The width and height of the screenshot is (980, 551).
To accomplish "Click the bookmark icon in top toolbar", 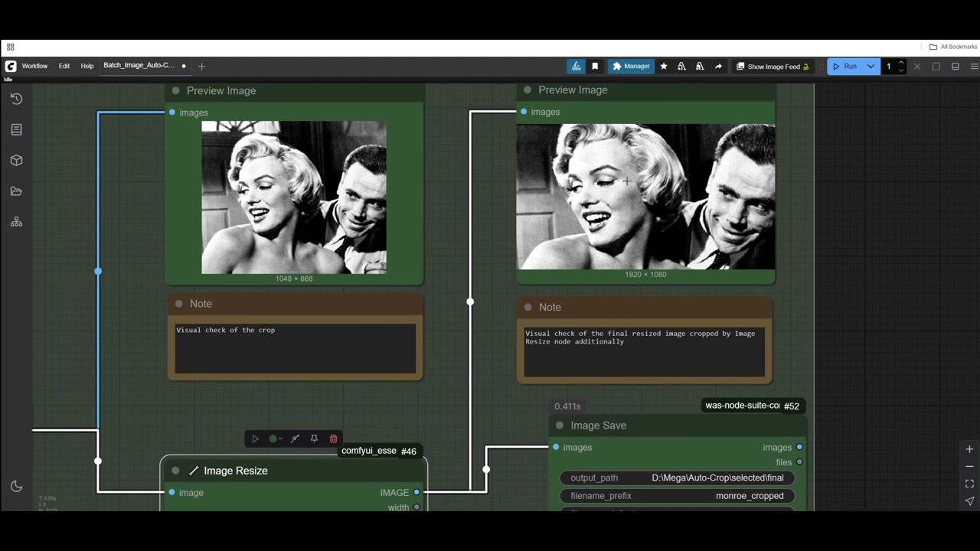I will (595, 67).
